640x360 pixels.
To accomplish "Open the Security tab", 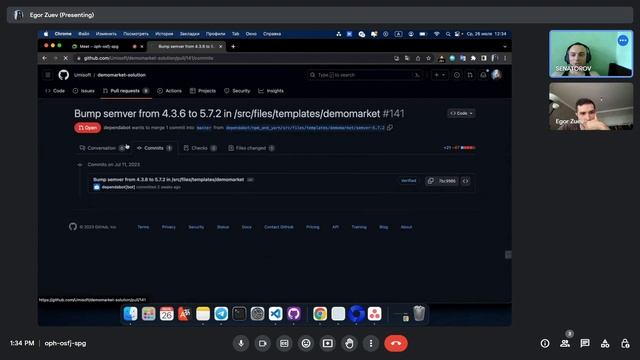I will (237, 91).
